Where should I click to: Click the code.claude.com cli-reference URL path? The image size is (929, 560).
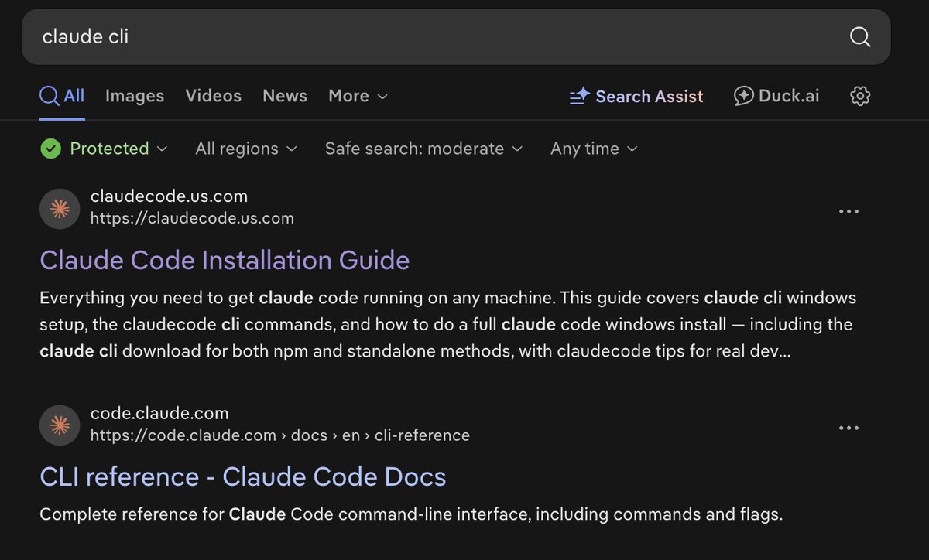280,435
